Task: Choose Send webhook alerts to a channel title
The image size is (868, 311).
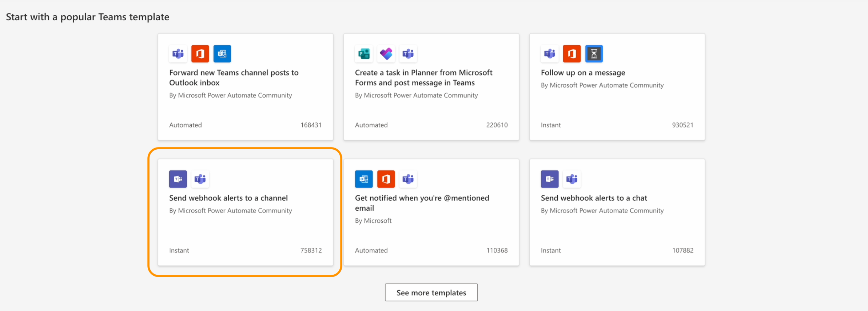Action: (228, 198)
